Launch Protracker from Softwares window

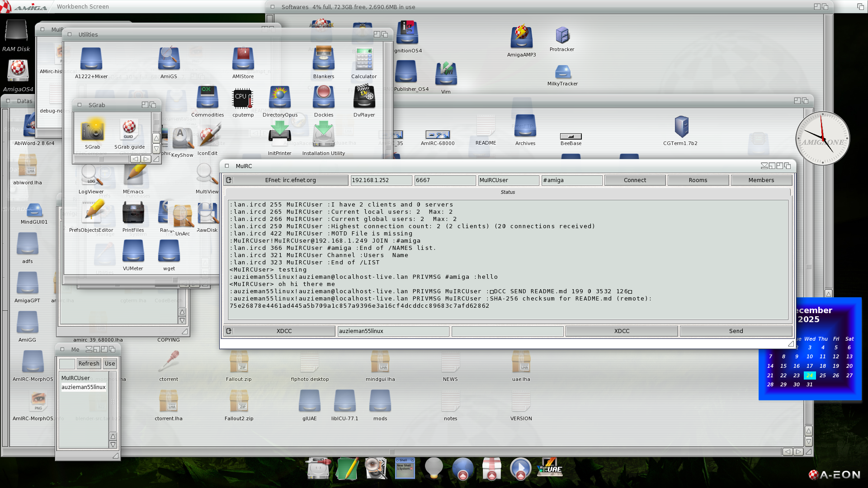(x=562, y=35)
